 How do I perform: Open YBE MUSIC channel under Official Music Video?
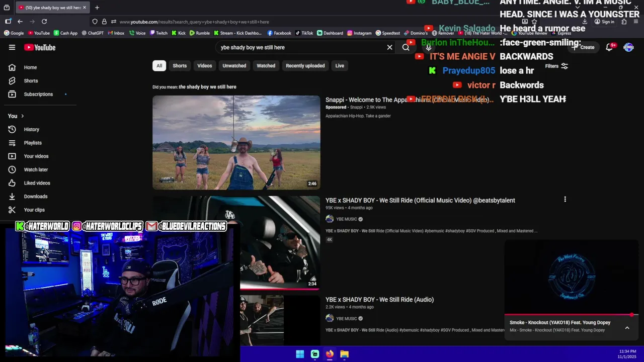point(346,219)
